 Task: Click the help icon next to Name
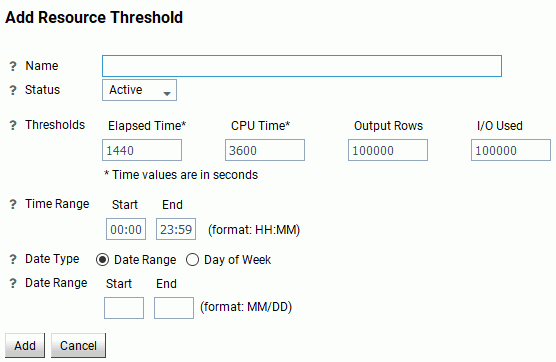click(13, 66)
